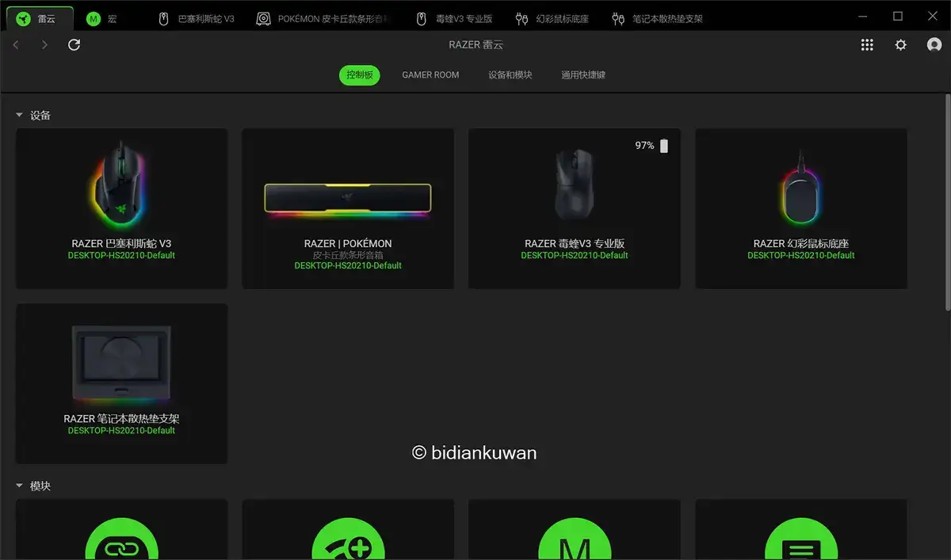Image resolution: width=951 pixels, height=560 pixels.
Task: Click the icon on 笔记本散热垫支架 tab
Action: coord(618,18)
